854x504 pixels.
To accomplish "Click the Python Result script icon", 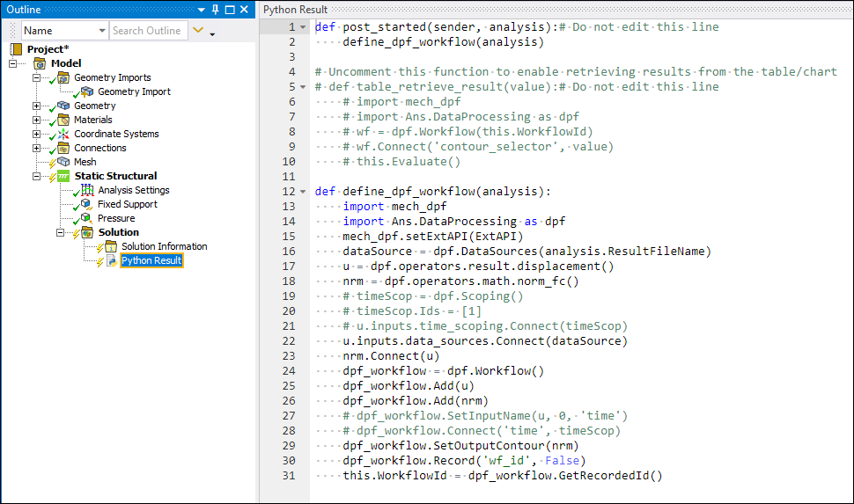I will click(x=112, y=260).
